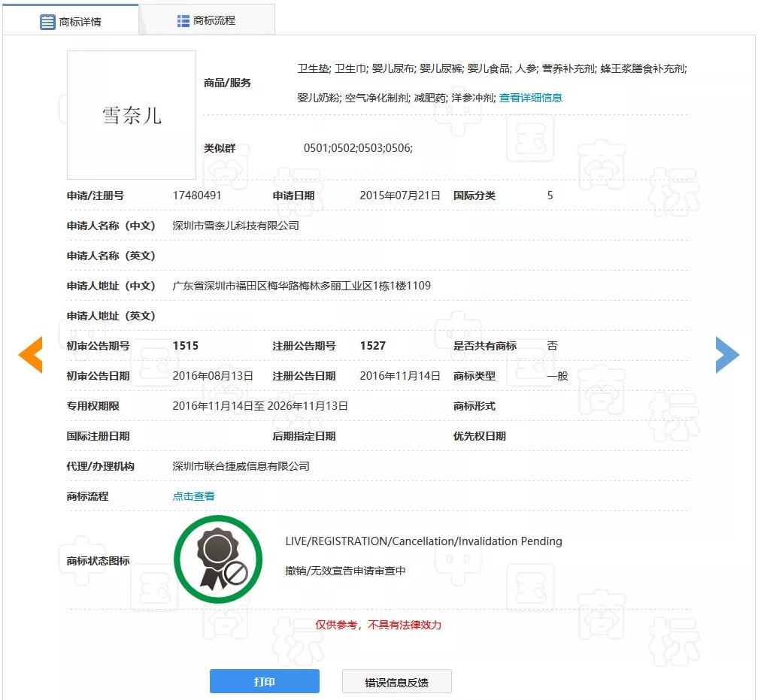Click the list icon on 商标详情 tab
Viewport: 758px width, 700px height.
click(x=47, y=22)
